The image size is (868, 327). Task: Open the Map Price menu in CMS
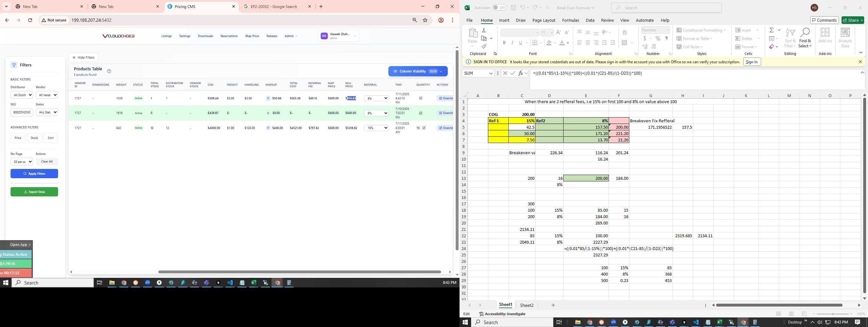click(x=252, y=36)
